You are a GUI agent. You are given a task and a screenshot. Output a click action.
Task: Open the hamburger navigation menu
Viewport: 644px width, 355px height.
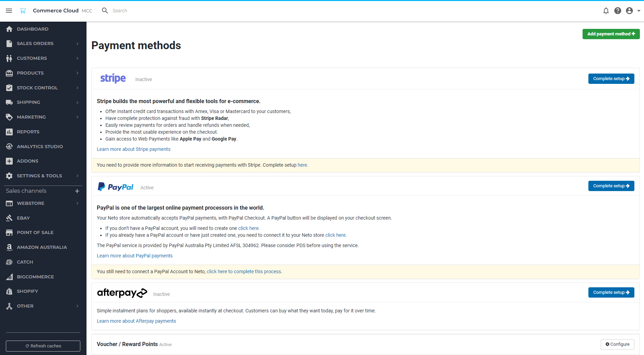point(9,11)
